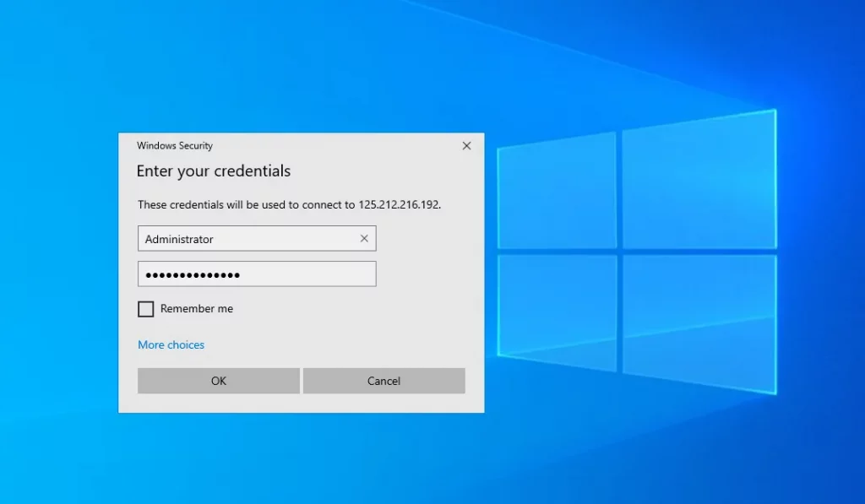Click blank dialog area below the OK button

[x=219, y=403]
